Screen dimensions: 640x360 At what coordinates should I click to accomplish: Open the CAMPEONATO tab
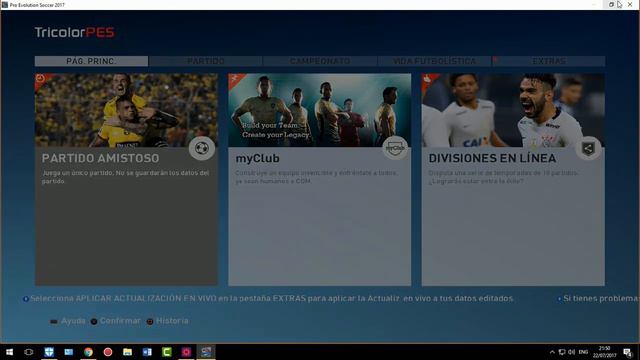(x=320, y=61)
